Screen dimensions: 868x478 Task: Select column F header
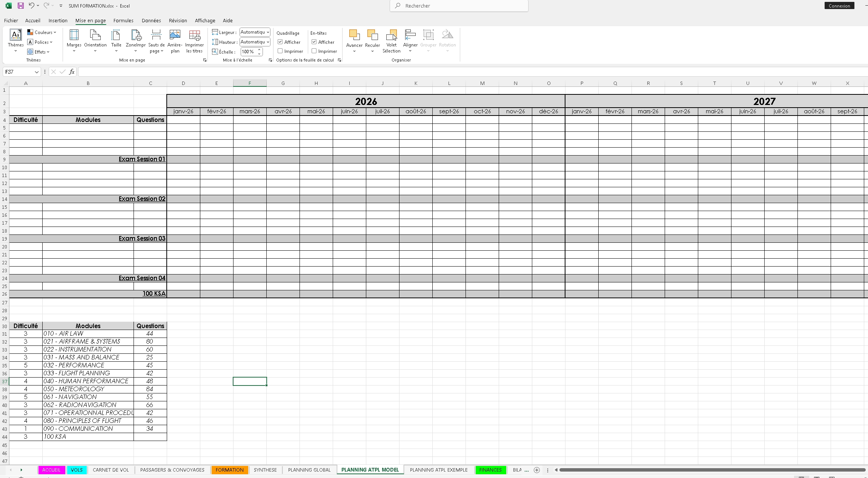250,83
